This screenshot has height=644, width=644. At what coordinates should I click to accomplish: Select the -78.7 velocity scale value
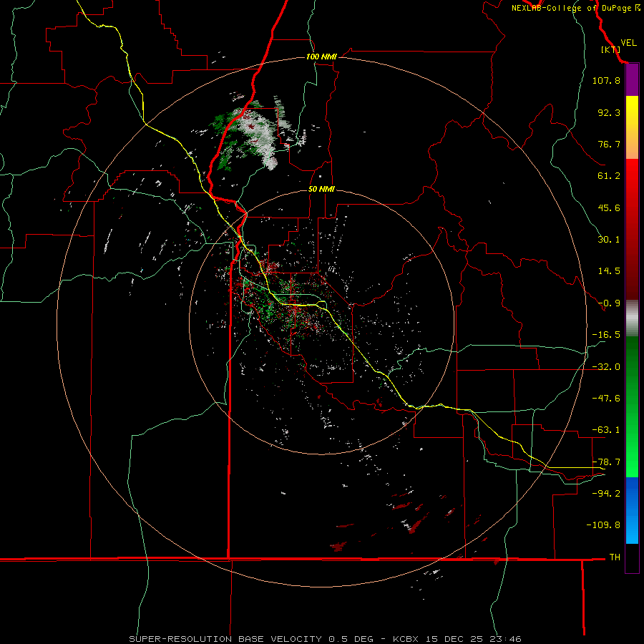click(606, 462)
